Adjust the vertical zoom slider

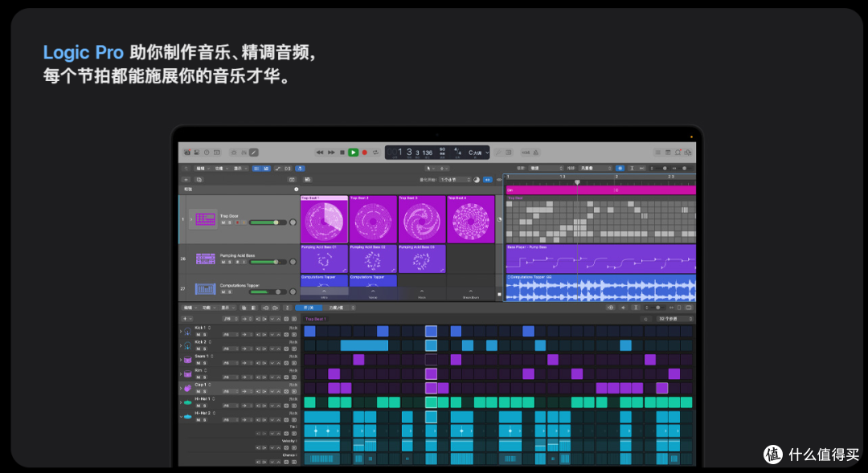[663, 168]
